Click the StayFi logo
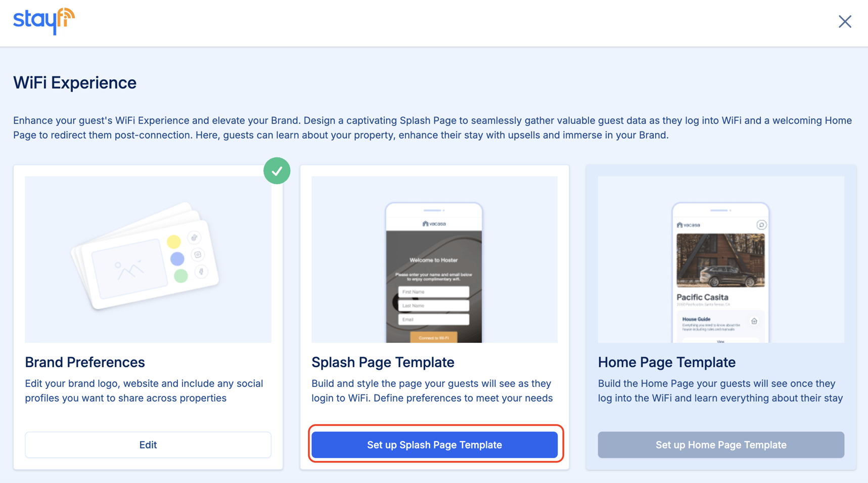The image size is (868, 483). [44, 21]
